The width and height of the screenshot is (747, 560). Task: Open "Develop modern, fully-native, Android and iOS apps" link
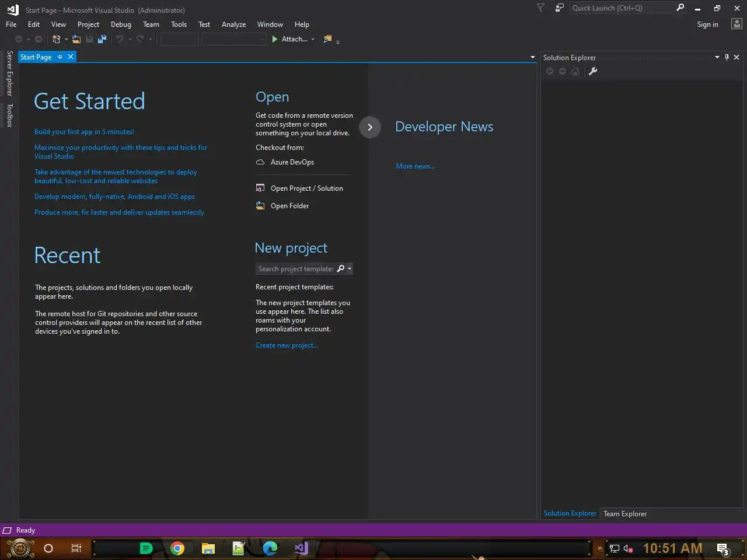pyautogui.click(x=114, y=197)
